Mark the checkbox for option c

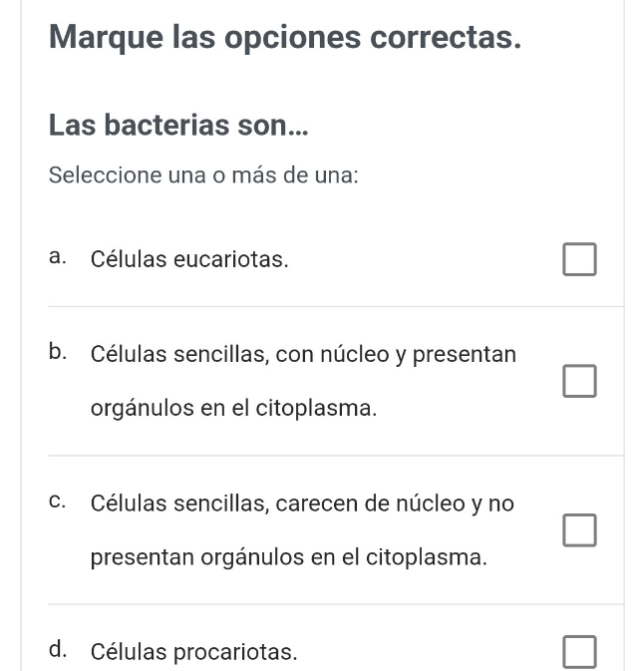coord(579,530)
